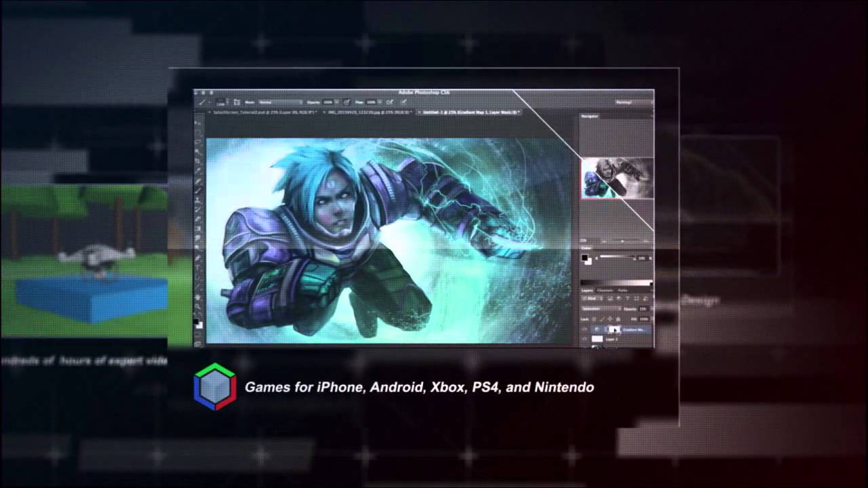868x488 pixels.
Task: Toggle the Brush panel icon in options bar
Action: click(x=237, y=102)
